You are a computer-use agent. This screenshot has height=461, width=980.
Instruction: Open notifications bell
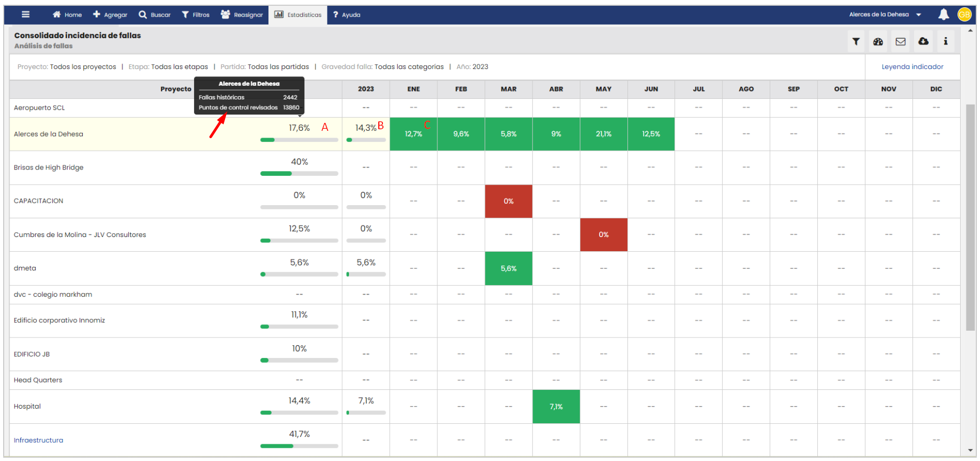[x=943, y=15]
